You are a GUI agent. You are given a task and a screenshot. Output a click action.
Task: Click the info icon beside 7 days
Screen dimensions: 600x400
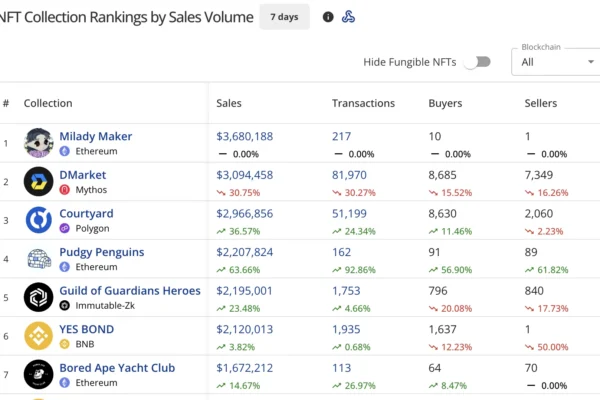(329, 17)
